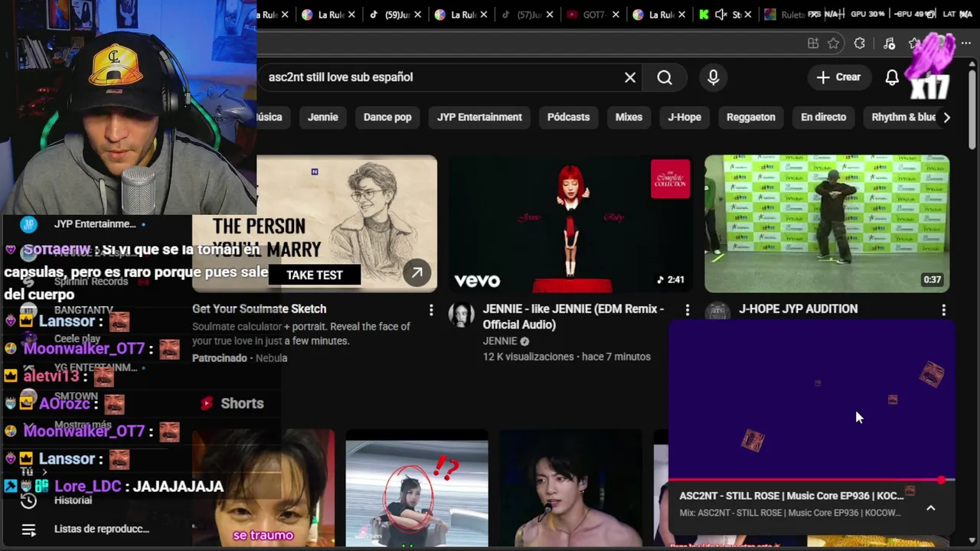Click the Shorts section heading

pos(242,403)
